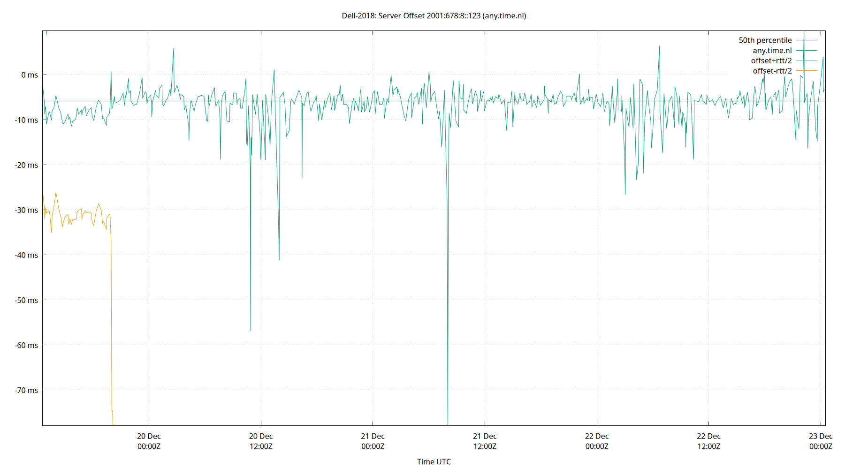Click the "21 Dec 00:00Z" tick label
868x469 pixels.
[x=373, y=441]
